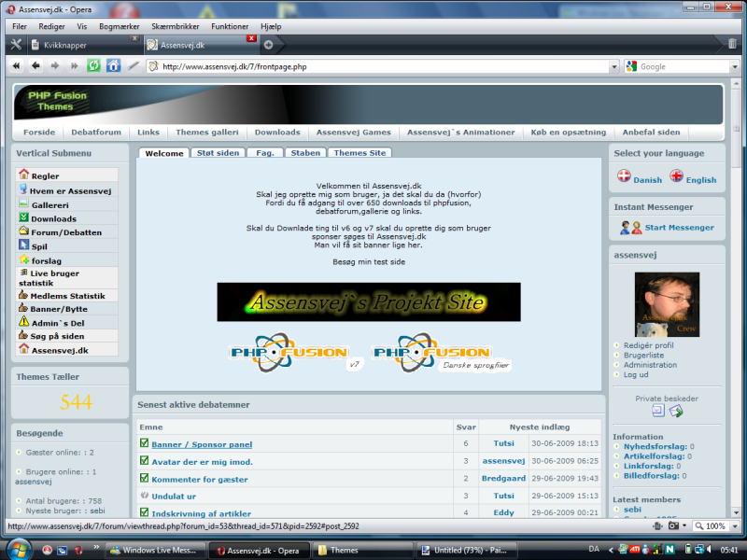Open the Filer menu
The height and width of the screenshot is (560, 747).
point(20,27)
